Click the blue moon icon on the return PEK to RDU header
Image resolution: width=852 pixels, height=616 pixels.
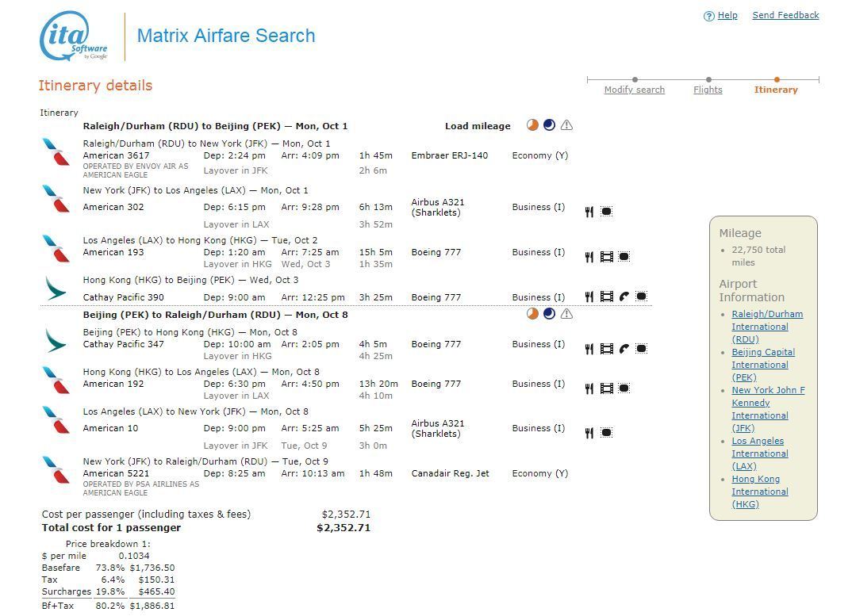(x=549, y=313)
